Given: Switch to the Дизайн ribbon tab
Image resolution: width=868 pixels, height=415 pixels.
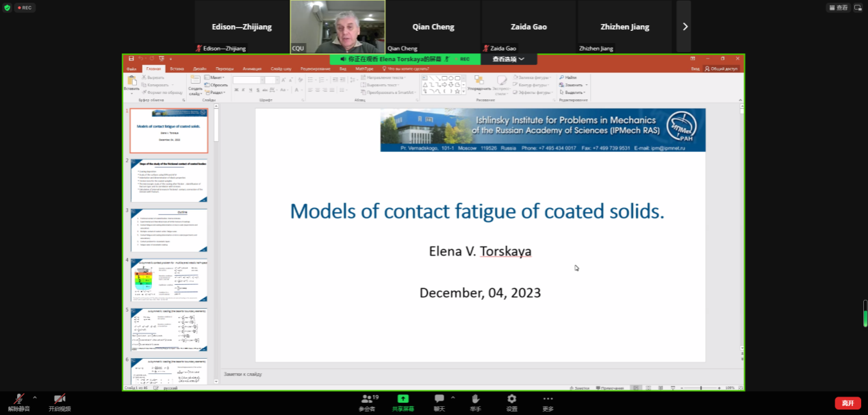Looking at the screenshot, I should 199,68.
